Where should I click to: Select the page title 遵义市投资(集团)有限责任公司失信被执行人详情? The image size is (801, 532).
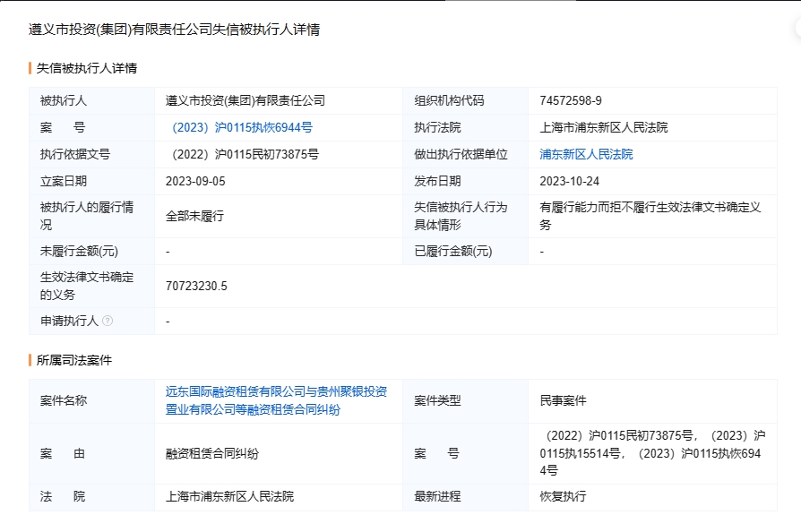click(x=174, y=30)
